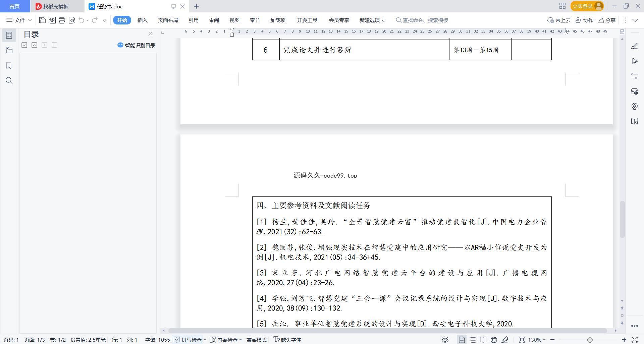Click the horizontal scrollbar thumb

point(387,331)
